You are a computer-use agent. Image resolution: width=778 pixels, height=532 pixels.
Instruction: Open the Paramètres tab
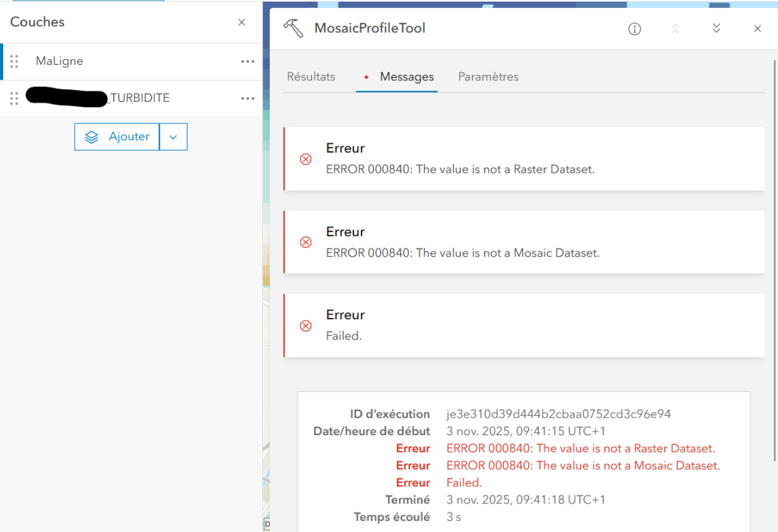(x=488, y=77)
